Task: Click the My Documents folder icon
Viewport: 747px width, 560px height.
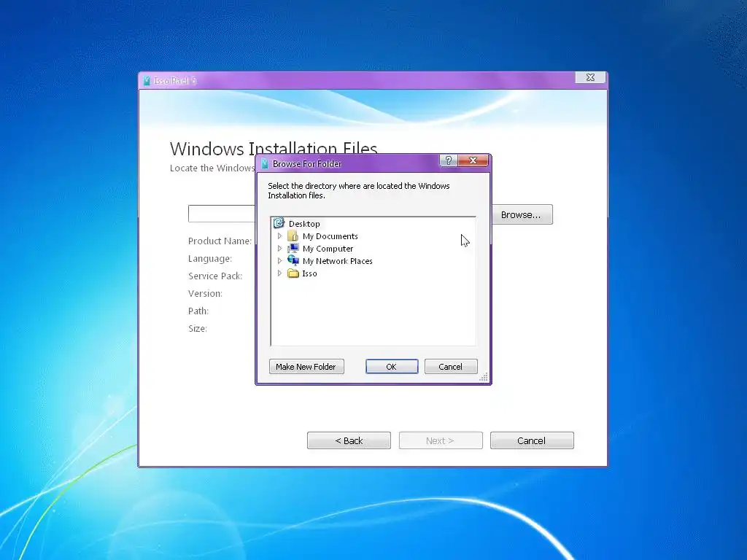Action: (x=293, y=236)
